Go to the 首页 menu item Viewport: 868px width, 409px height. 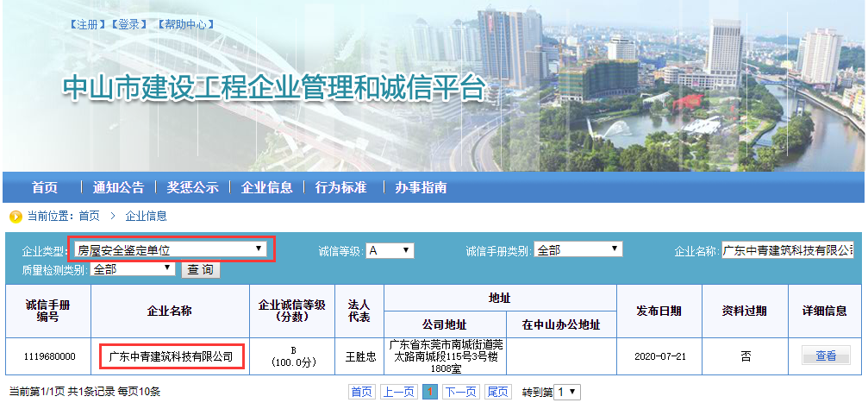coord(45,187)
